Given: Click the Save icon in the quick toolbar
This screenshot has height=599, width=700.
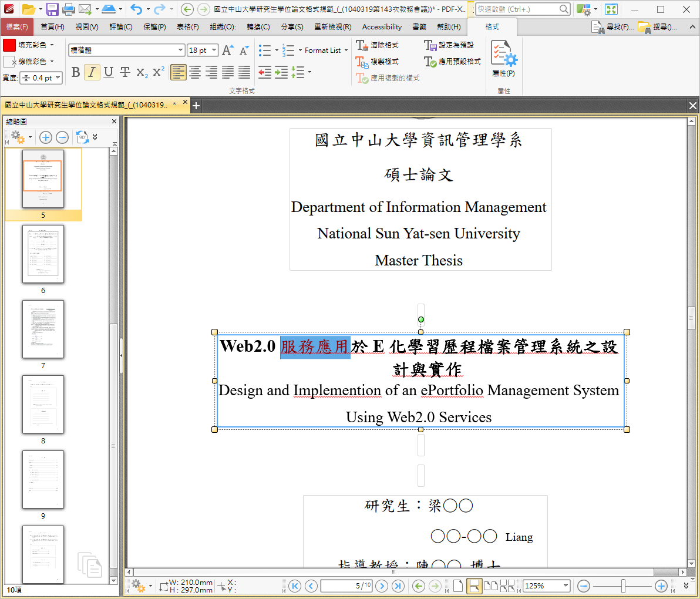Looking at the screenshot, I should coord(52,9).
